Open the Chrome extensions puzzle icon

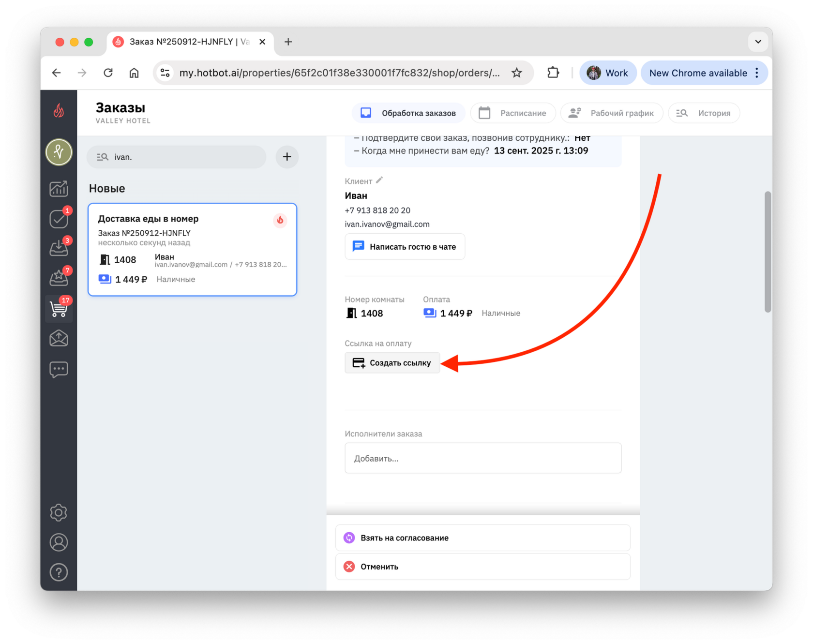[553, 73]
